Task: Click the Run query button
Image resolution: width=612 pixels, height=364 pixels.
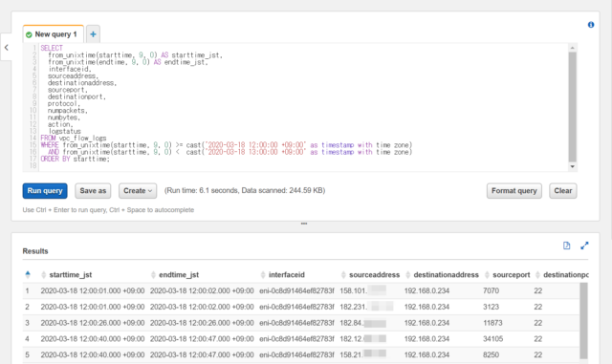Action: point(45,191)
